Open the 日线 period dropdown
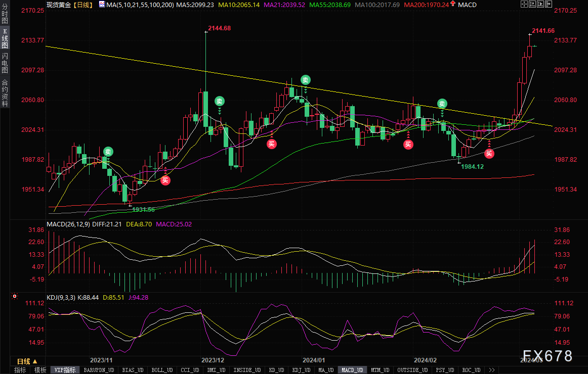The height and width of the screenshot is (374, 588). pyautogui.click(x=27, y=361)
